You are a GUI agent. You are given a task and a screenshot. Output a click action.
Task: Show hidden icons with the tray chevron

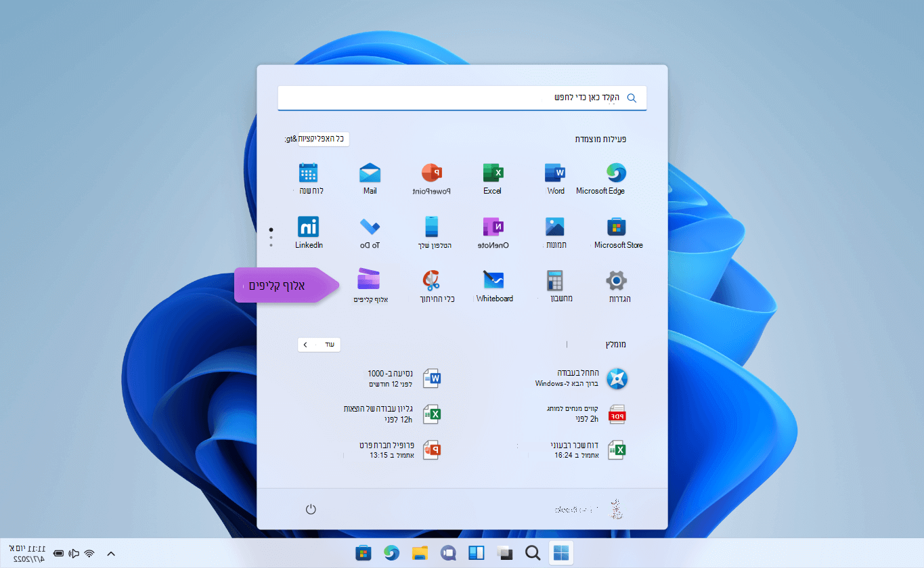(111, 554)
